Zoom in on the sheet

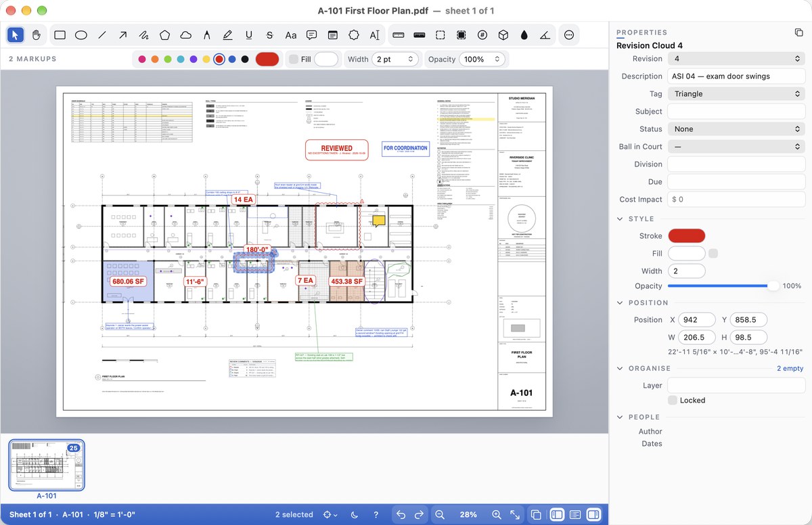pyautogui.click(x=497, y=515)
